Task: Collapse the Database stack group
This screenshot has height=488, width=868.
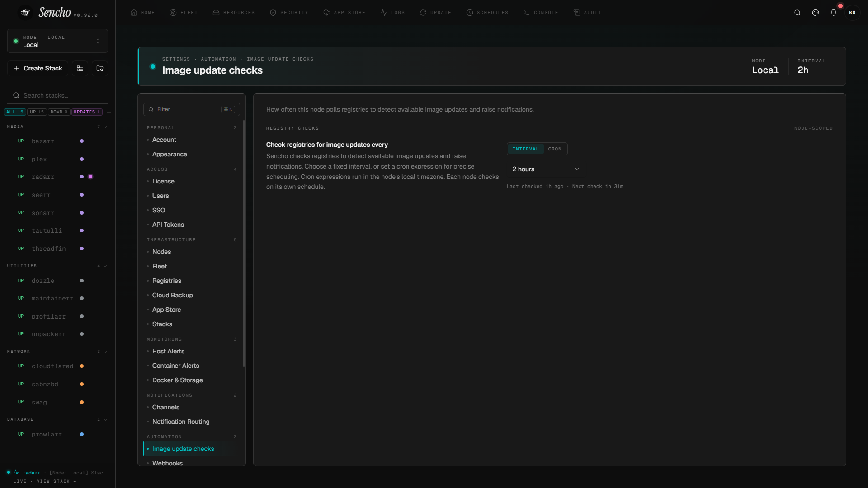Action: coord(105,420)
